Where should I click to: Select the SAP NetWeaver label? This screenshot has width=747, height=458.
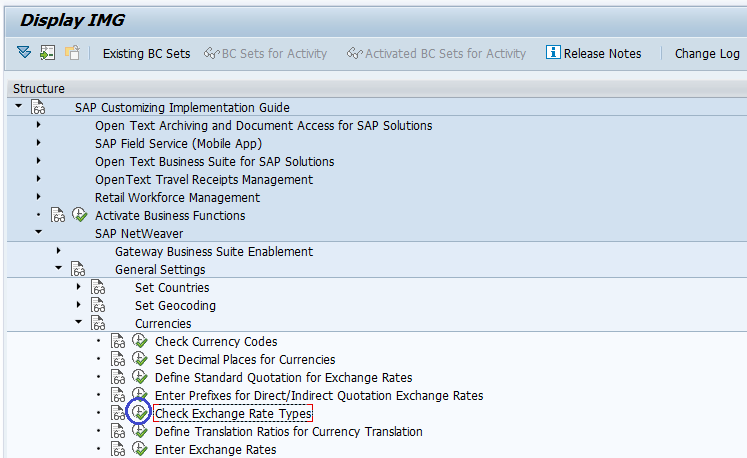click(139, 234)
